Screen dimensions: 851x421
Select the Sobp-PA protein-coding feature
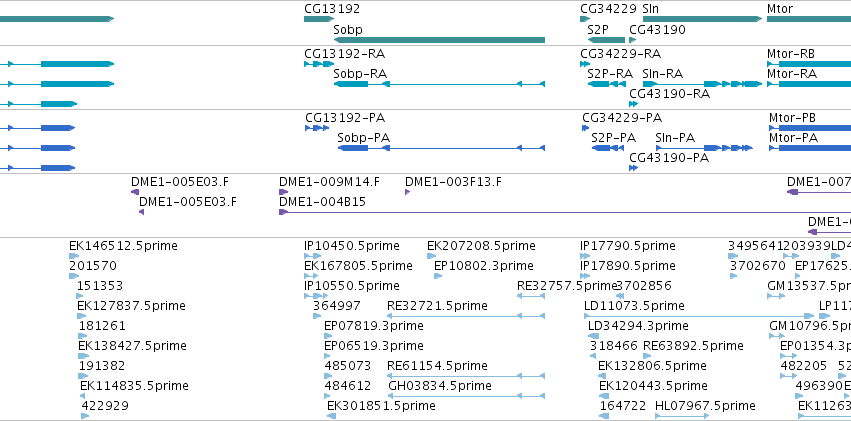441,148
